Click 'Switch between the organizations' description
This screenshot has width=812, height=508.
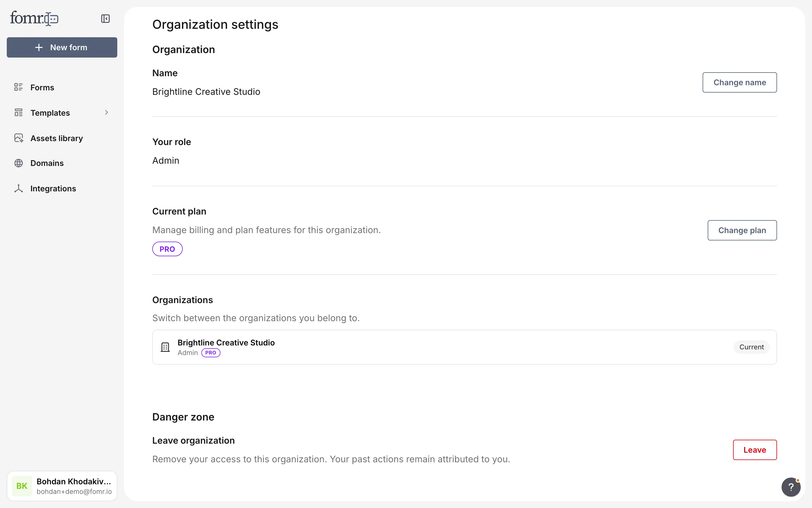256,318
